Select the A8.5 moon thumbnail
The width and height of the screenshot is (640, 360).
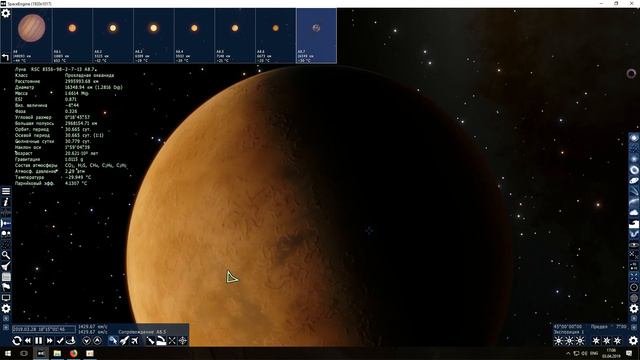235,36
